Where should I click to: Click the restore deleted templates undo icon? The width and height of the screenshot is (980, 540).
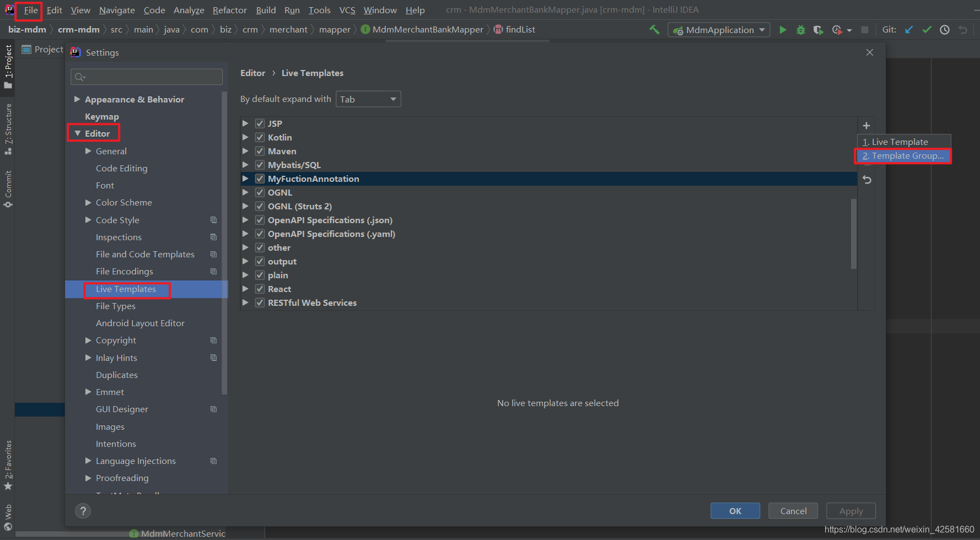tap(866, 180)
